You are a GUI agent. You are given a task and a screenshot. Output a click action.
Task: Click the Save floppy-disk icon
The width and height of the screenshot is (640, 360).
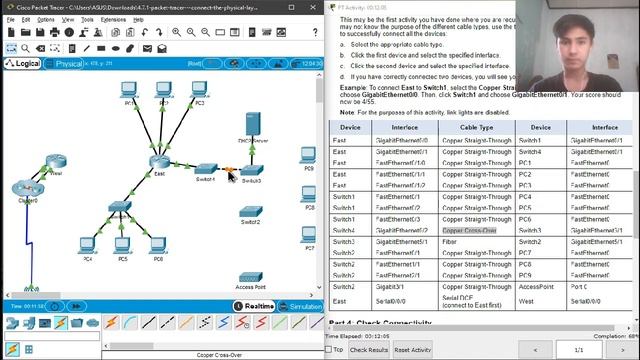click(x=40, y=32)
